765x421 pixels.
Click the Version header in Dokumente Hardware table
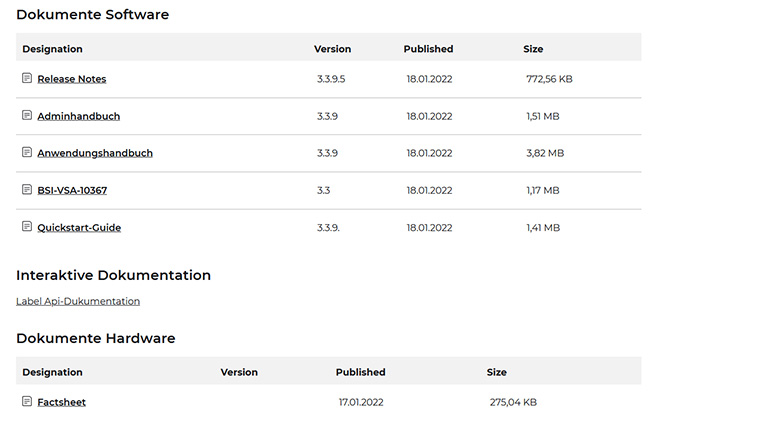[x=239, y=372]
